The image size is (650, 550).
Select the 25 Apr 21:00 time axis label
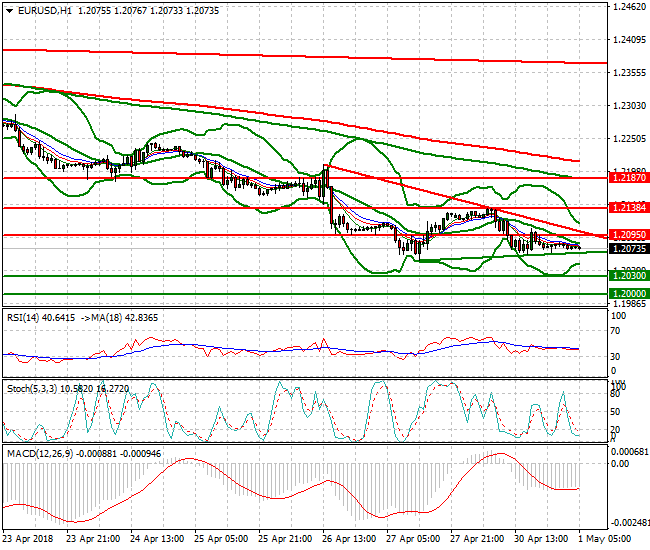coord(285,539)
